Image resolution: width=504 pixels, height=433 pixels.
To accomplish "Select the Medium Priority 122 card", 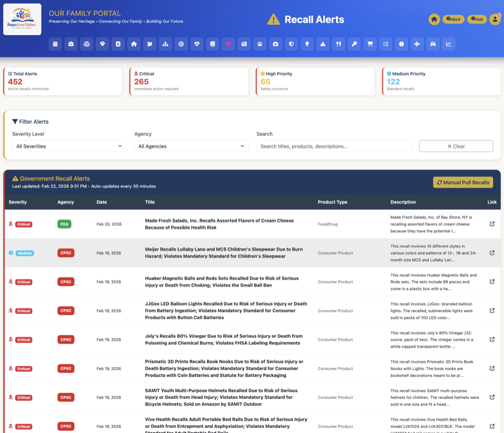I will 442,81.
